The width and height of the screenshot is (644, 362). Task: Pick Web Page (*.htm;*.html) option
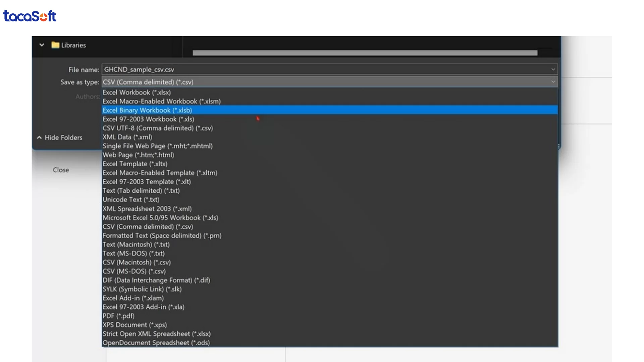[x=330, y=155]
